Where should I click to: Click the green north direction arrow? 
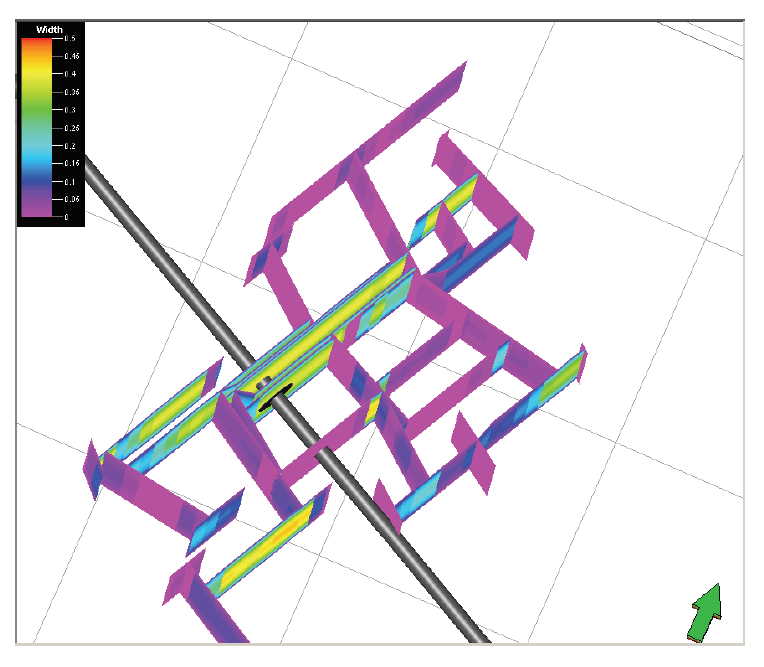click(707, 611)
